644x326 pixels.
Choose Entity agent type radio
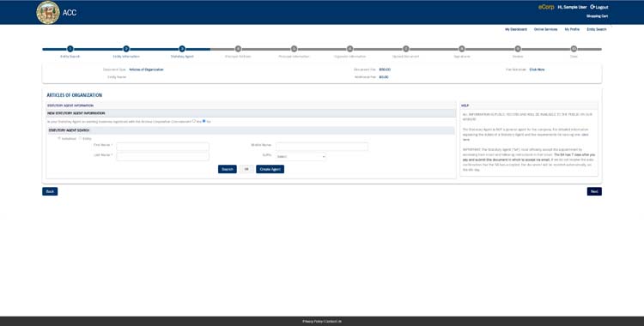click(x=80, y=138)
